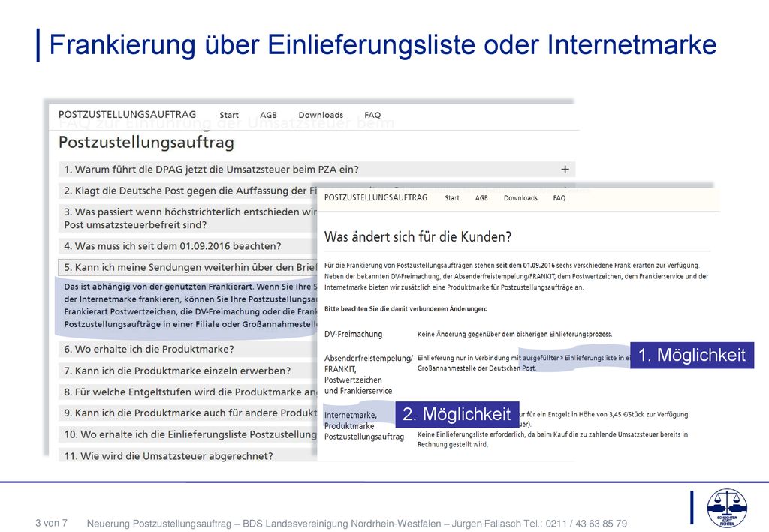Screen dimensions: 769x532
Task: Click the 'Absenderfreistempelung/ FRANKIT' label
Action: (x=368, y=363)
